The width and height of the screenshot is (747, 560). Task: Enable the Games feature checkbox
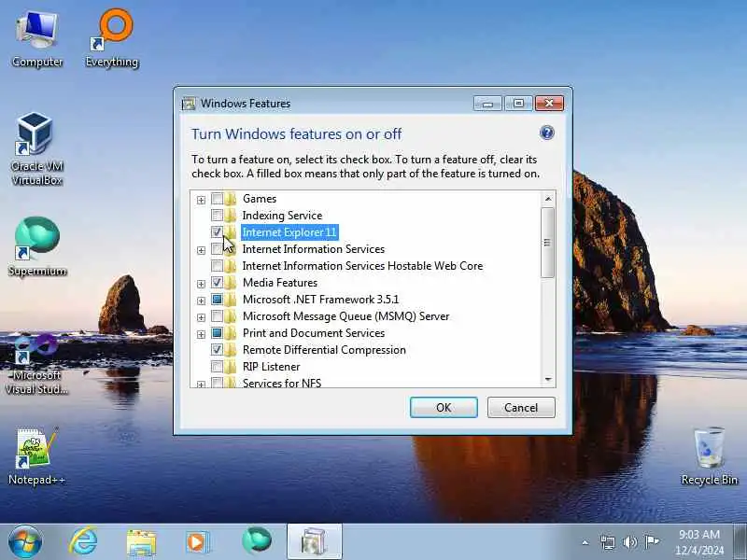(x=217, y=198)
